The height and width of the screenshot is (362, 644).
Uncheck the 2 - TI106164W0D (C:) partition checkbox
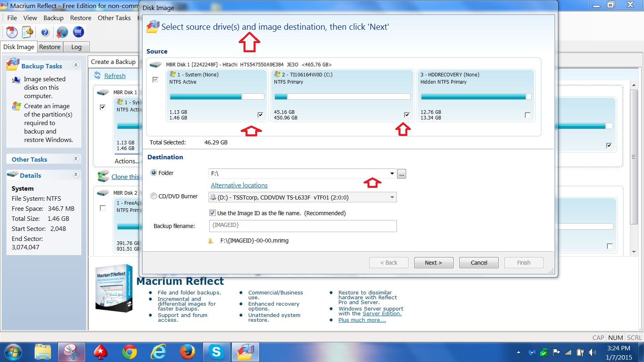[x=407, y=115]
